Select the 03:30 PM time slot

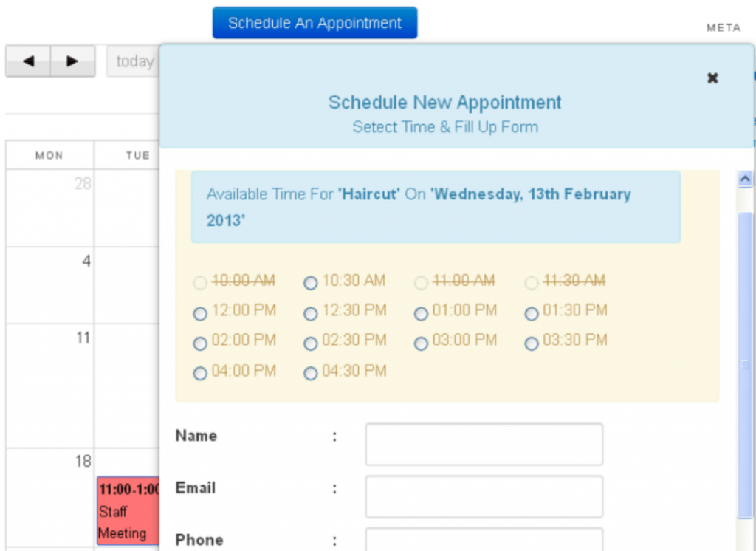(532, 343)
